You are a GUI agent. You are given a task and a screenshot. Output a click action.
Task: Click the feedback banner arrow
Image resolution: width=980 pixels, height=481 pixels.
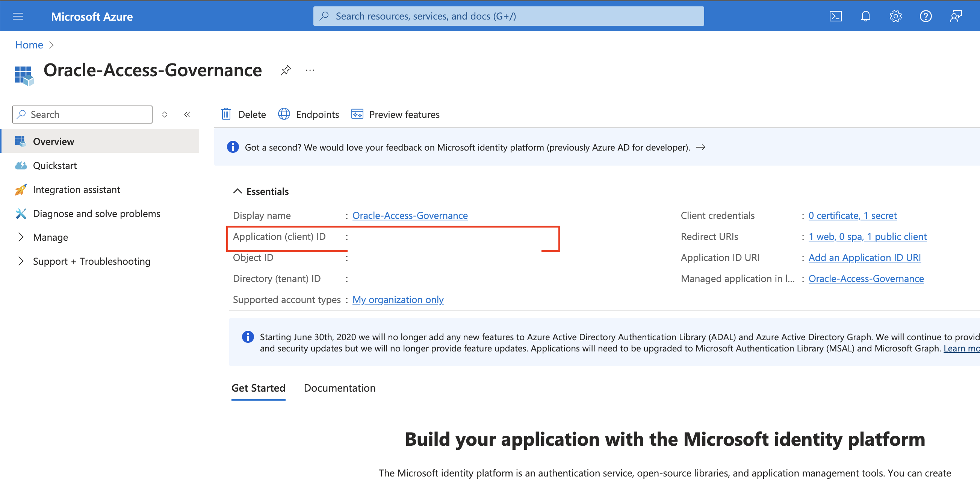click(700, 147)
